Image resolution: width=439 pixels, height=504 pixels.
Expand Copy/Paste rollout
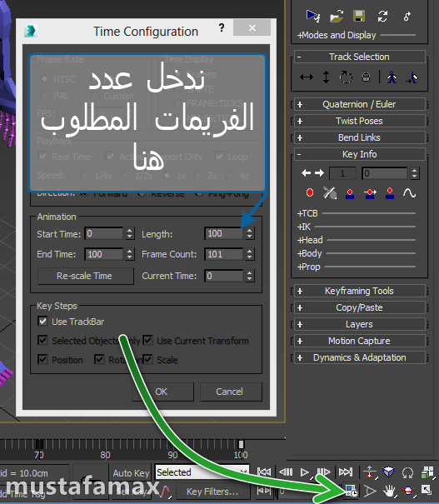pyautogui.click(x=359, y=307)
